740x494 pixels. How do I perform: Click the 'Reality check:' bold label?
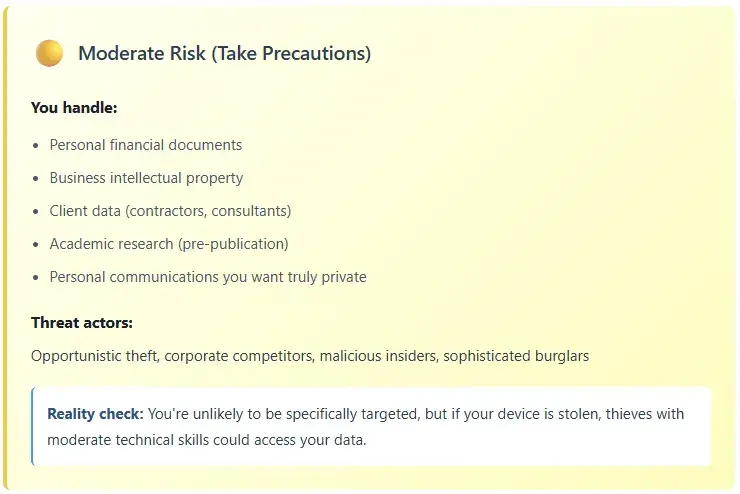(95, 414)
